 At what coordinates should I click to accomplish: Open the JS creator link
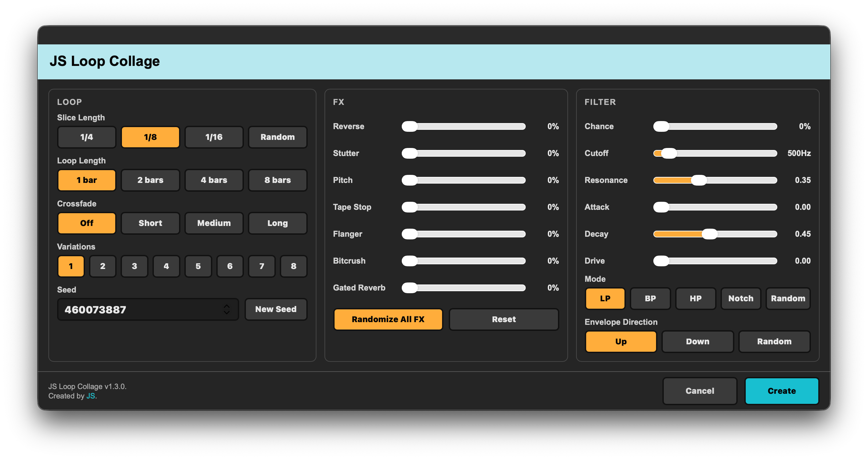tap(90, 396)
